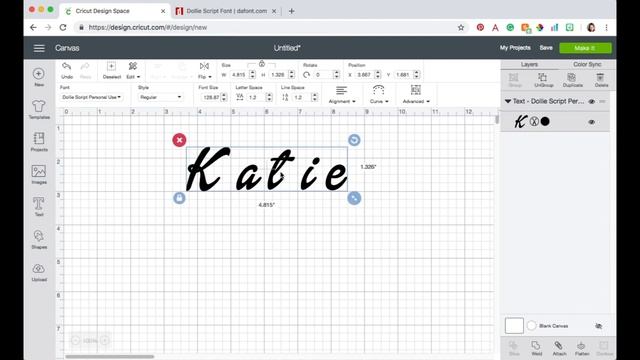Toggle Blank Canvas visibility
The image size is (640, 360).
pos(599,326)
